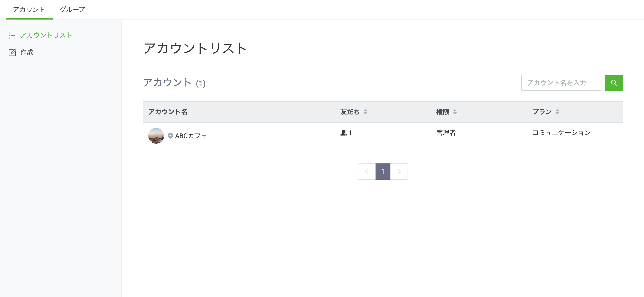
Task: Click the create pencil icon in sidebar
Action: pyautogui.click(x=12, y=52)
